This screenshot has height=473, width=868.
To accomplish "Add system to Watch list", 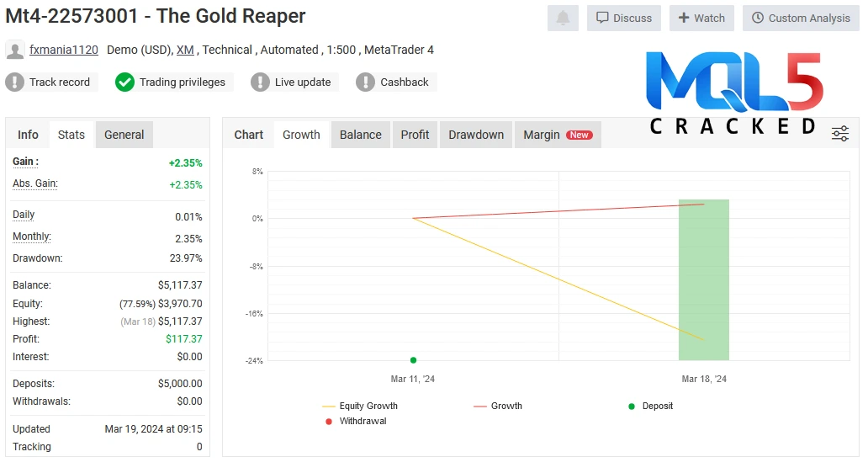I will click(x=701, y=19).
